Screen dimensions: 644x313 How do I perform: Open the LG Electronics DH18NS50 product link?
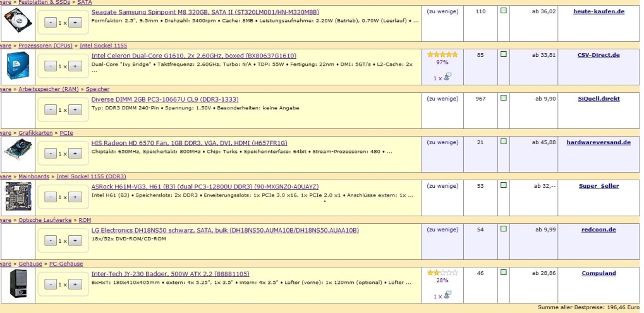(x=224, y=230)
